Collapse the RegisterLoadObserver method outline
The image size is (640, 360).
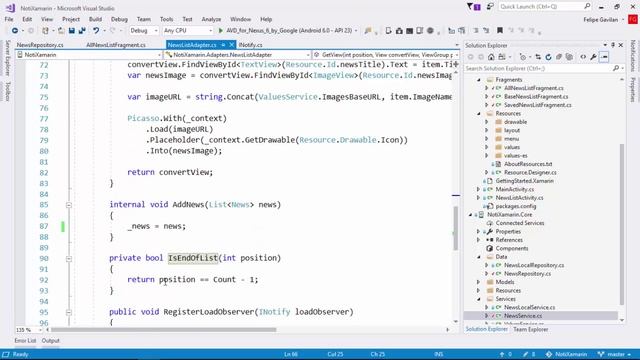click(69, 313)
